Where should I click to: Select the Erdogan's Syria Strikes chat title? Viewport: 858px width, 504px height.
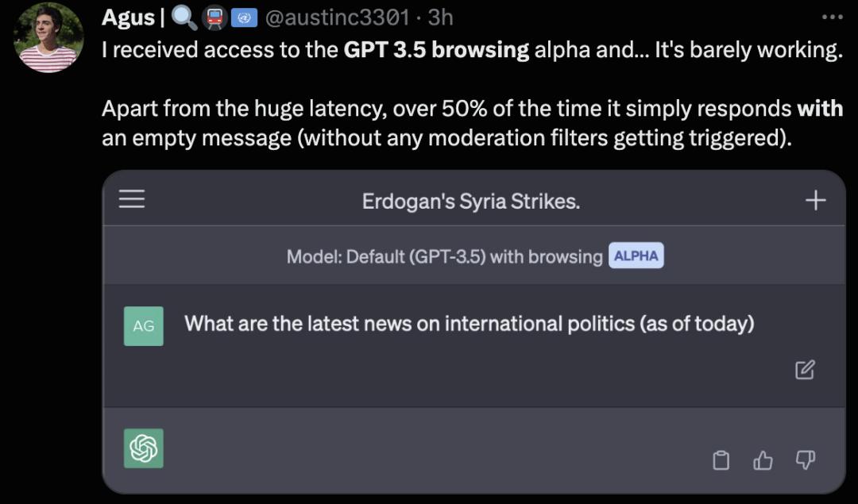coord(470,201)
